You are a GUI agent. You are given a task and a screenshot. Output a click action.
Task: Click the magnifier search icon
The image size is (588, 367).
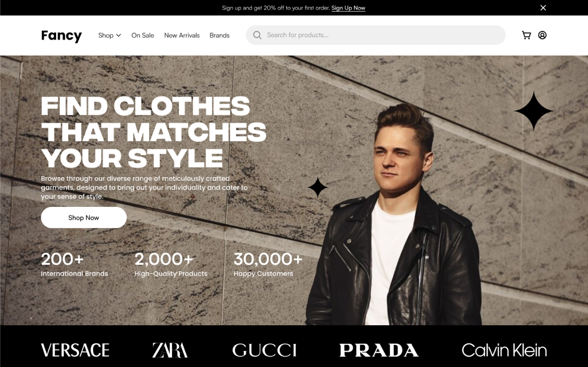257,35
